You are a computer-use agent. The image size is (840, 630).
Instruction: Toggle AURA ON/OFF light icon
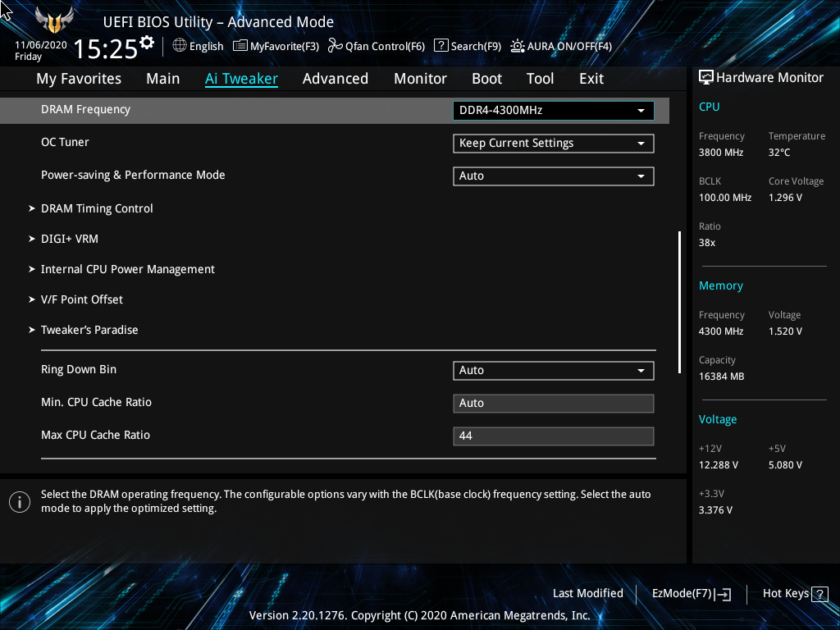tap(518, 46)
